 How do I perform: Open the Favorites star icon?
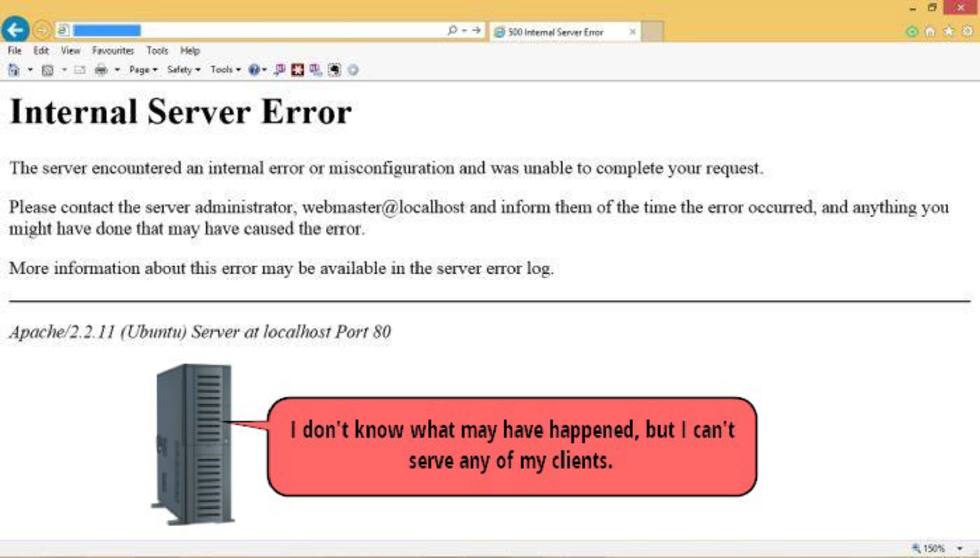(x=949, y=31)
